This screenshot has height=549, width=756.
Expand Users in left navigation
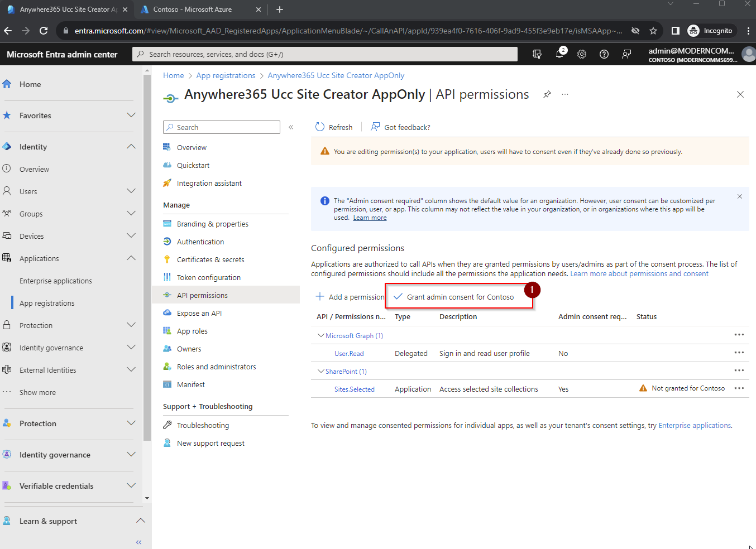131,191
